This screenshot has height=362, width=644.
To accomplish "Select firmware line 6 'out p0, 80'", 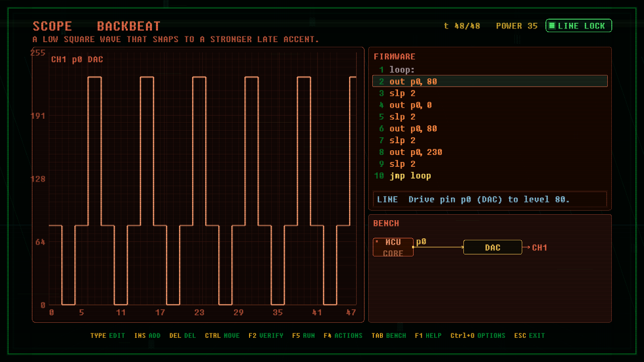I will pyautogui.click(x=490, y=129).
